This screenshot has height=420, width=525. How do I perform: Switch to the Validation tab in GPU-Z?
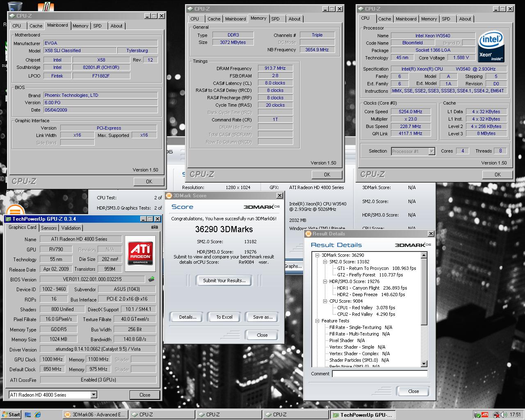click(71, 228)
